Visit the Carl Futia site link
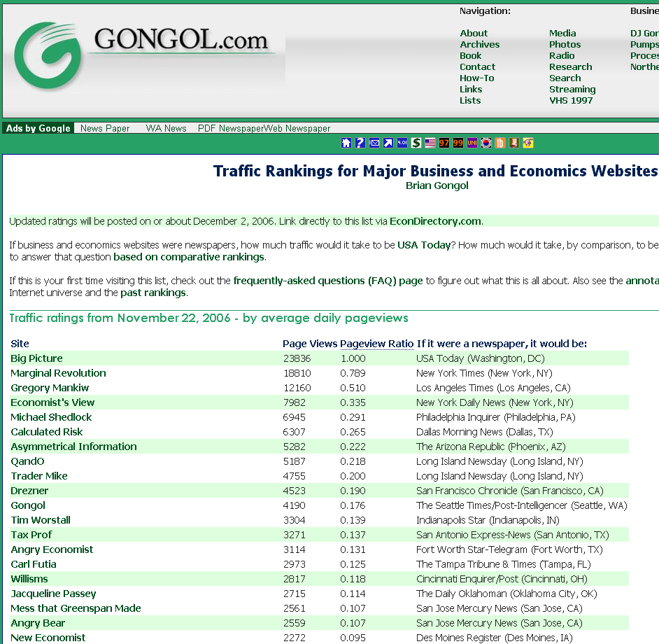Viewport: 659px width, 644px height. click(x=33, y=564)
